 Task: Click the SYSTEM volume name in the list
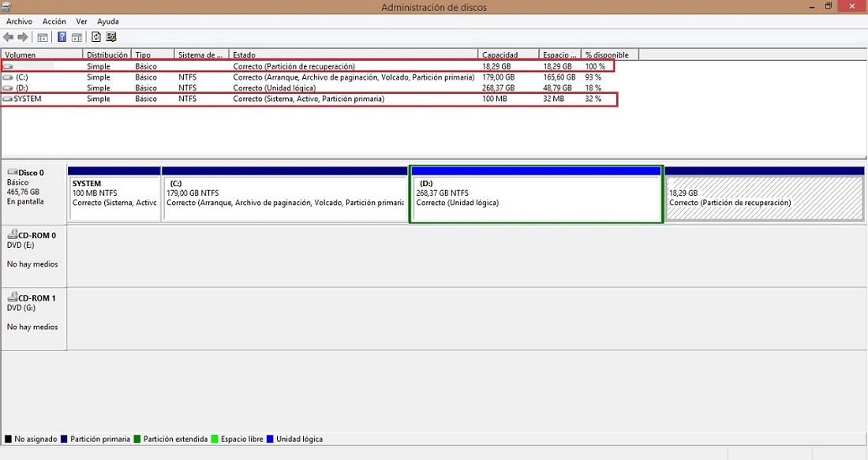28,99
